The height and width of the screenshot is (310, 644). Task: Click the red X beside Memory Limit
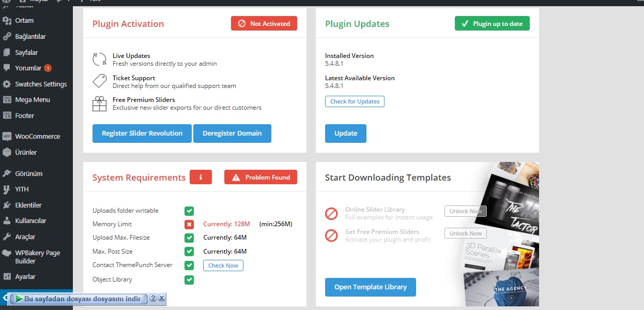click(x=189, y=224)
